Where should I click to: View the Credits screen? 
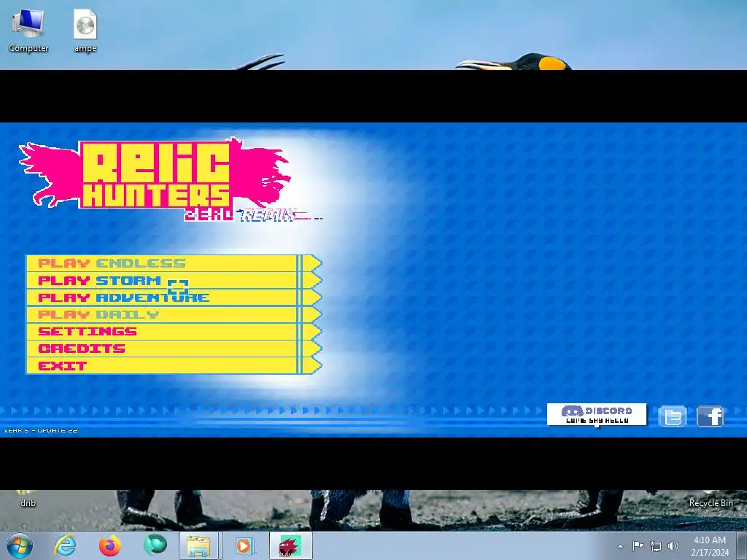click(174, 349)
